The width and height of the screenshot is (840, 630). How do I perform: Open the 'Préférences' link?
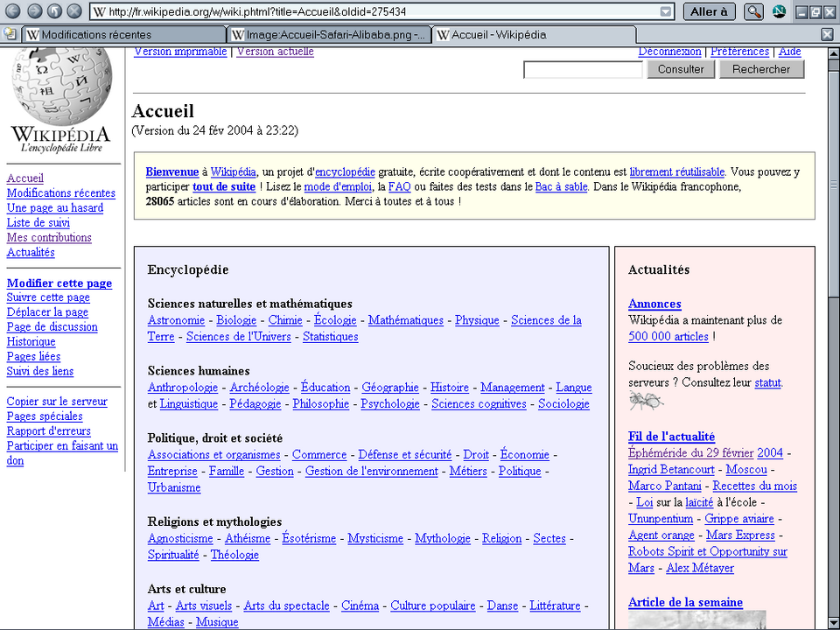740,52
